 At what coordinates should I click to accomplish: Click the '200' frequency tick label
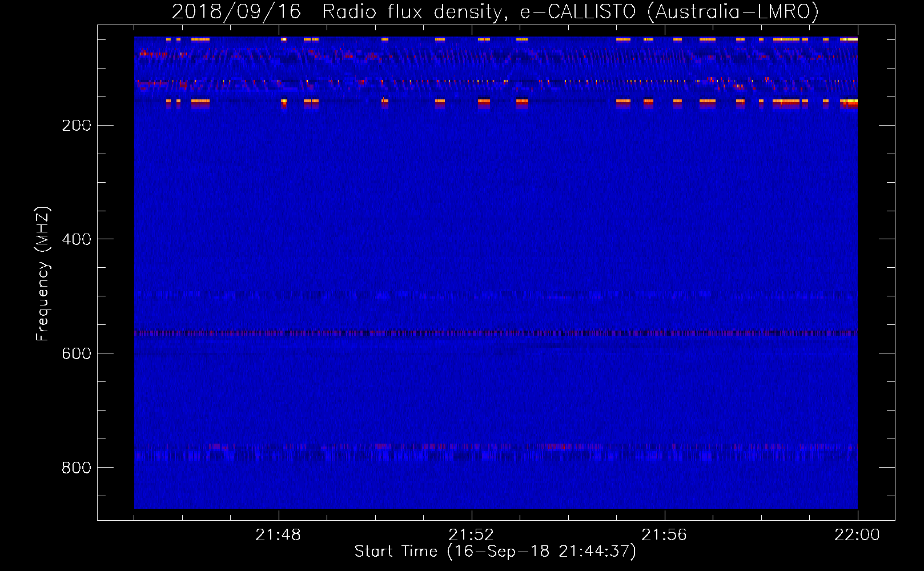(77, 126)
